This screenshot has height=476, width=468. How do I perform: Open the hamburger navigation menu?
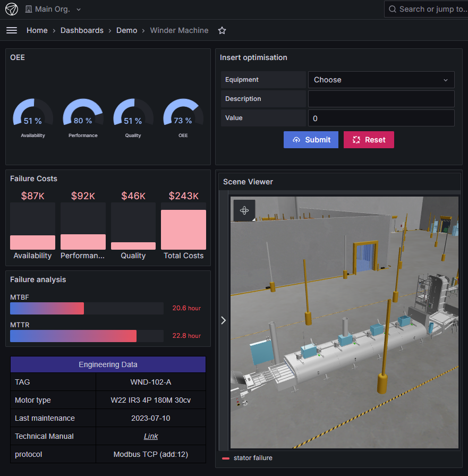coord(12,30)
